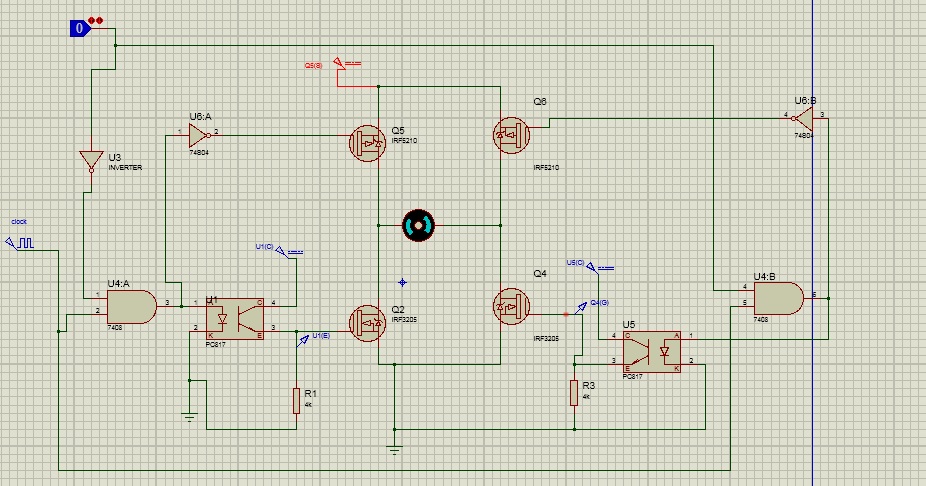Select the clock pulse generator symbol

pos(20,243)
